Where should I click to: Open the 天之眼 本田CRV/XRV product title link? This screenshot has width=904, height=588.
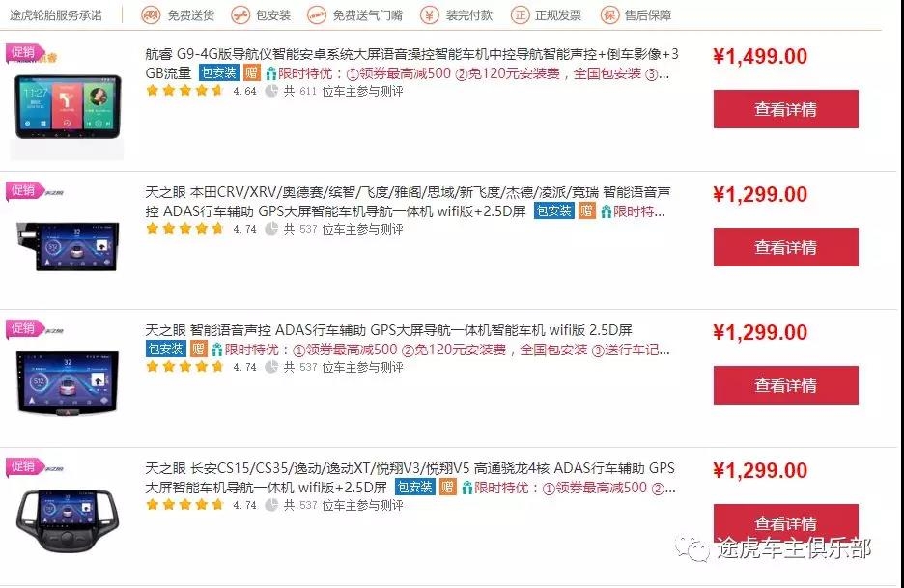408,202
